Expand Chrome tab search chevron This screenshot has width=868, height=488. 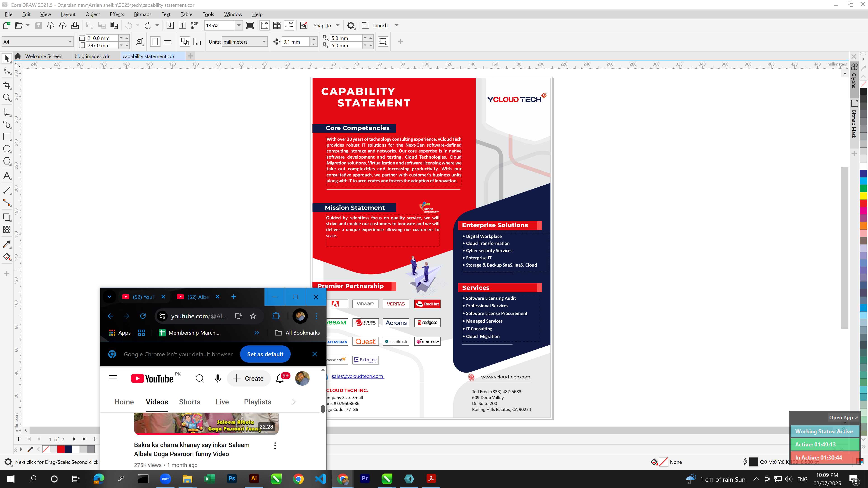click(109, 297)
